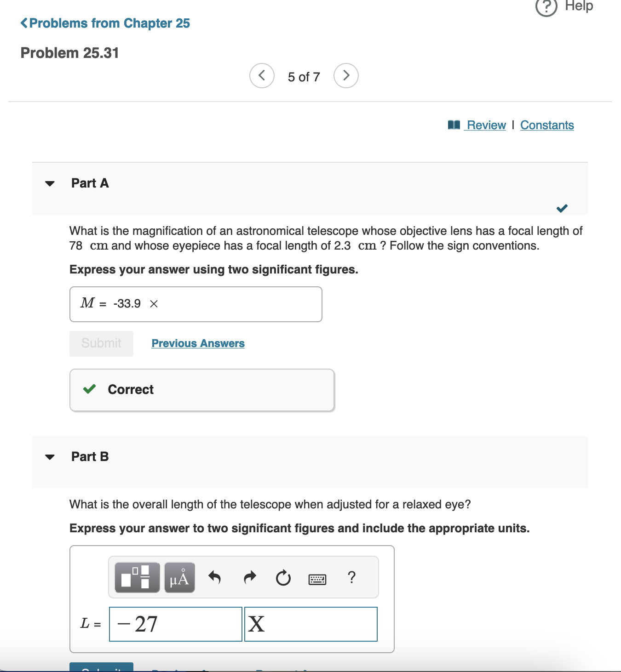The height and width of the screenshot is (672, 621).
Task: Click the units field marked X
Action: point(311,624)
